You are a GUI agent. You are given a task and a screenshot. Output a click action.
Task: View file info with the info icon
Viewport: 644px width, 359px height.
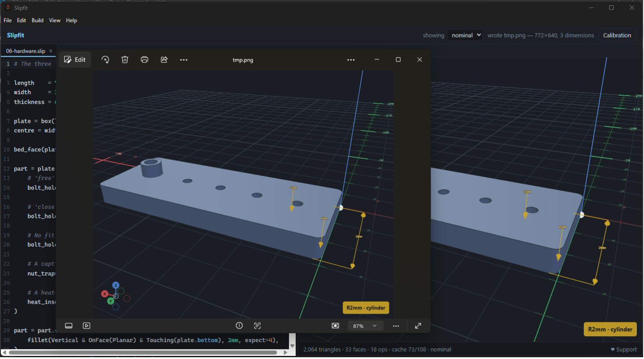click(x=239, y=326)
